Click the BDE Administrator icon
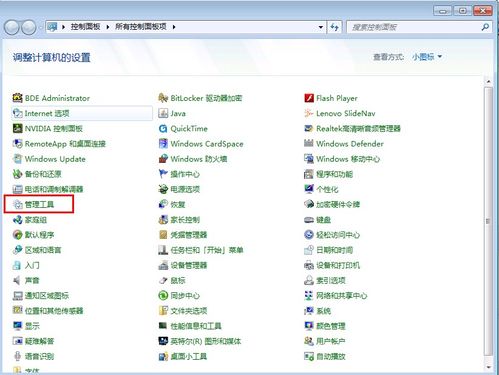The height and width of the screenshot is (375, 499). point(17,98)
